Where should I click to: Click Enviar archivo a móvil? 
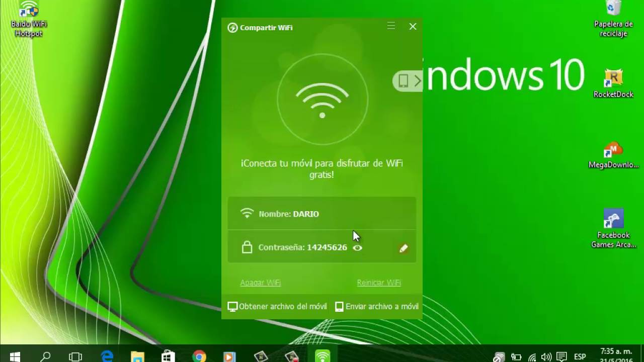[x=377, y=306]
